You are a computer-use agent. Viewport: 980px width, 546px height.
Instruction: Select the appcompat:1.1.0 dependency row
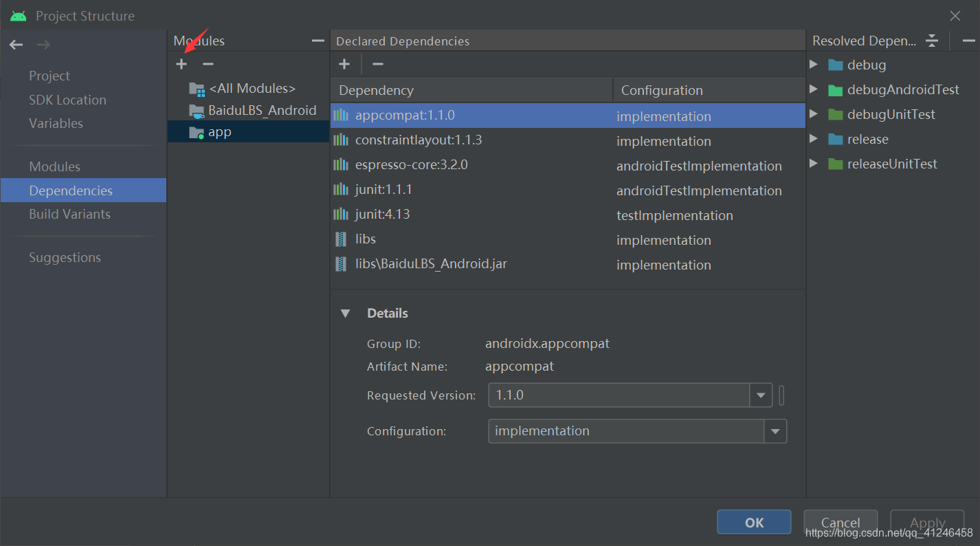(x=568, y=116)
